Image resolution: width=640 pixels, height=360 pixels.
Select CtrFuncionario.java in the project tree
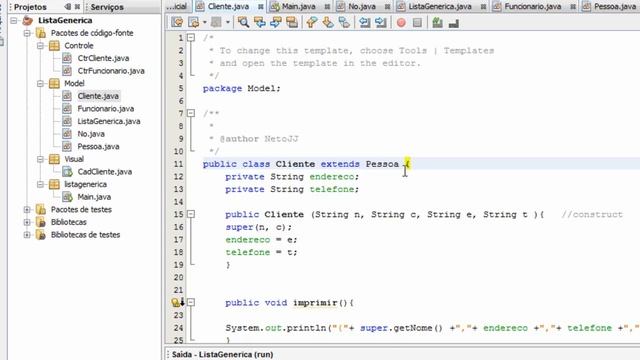[x=111, y=71]
